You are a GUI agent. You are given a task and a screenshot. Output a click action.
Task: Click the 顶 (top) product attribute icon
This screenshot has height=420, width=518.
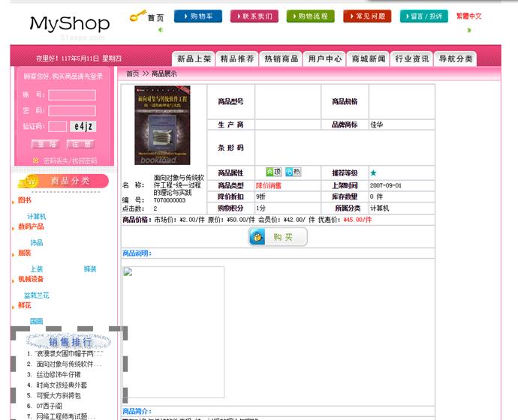[273, 172]
